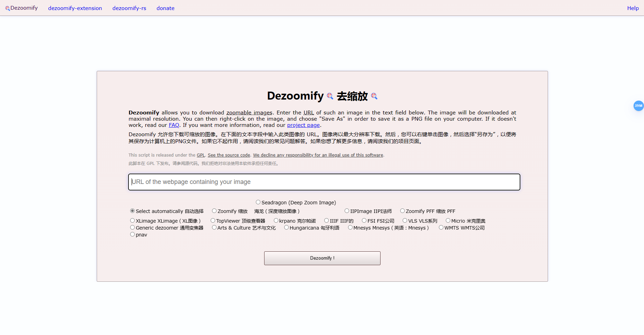Viewport: 644px width, 335px height.
Task: Click the magnifier icon after Dezoomify heading
Action: tap(330, 96)
